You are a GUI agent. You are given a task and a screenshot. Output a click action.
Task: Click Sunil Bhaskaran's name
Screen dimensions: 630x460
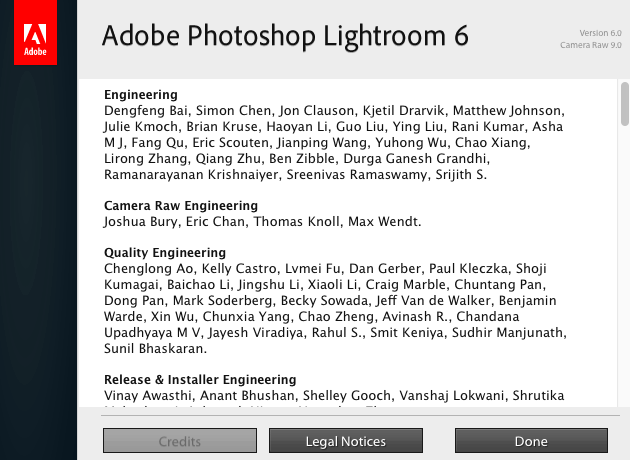pyautogui.click(x=154, y=349)
